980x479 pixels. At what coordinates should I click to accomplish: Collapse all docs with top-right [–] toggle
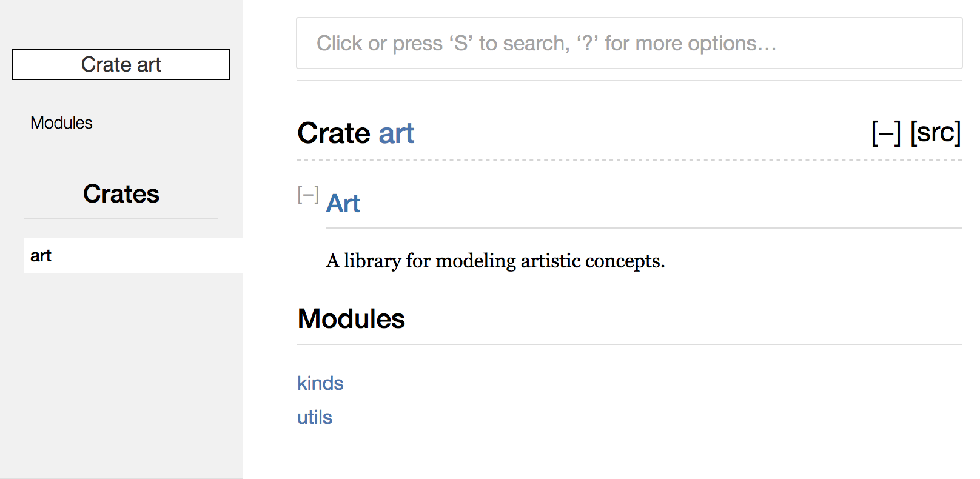(885, 133)
